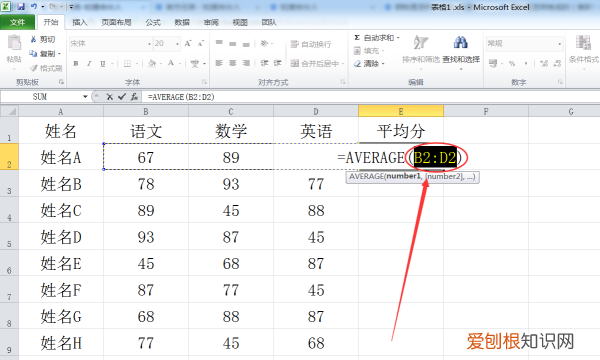Toggle Middle Align vertical alignment

pyautogui.click(x=233, y=44)
